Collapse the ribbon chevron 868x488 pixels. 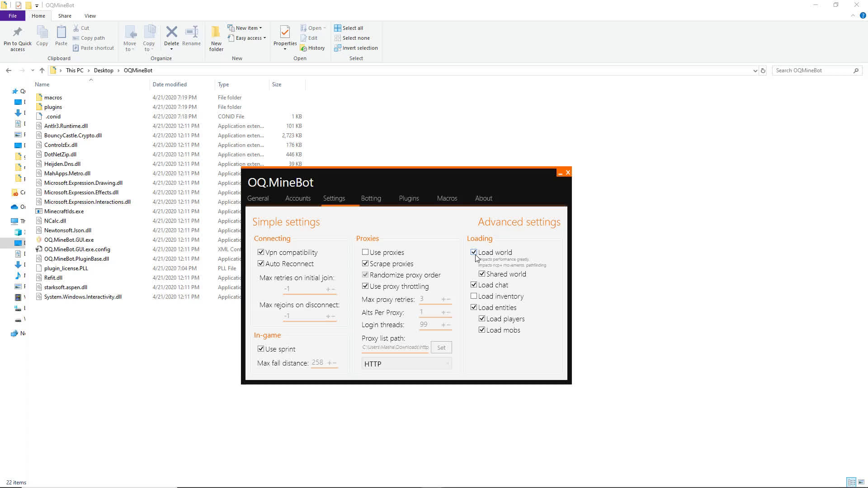point(853,15)
